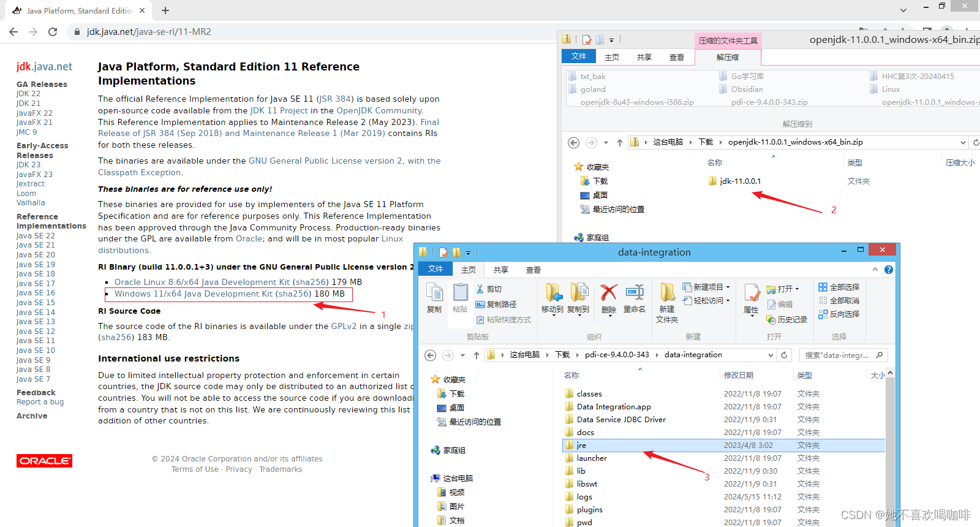This screenshot has height=527, width=980.
Task: Sort by the date modified (修改日期) column
Action: pos(739,376)
